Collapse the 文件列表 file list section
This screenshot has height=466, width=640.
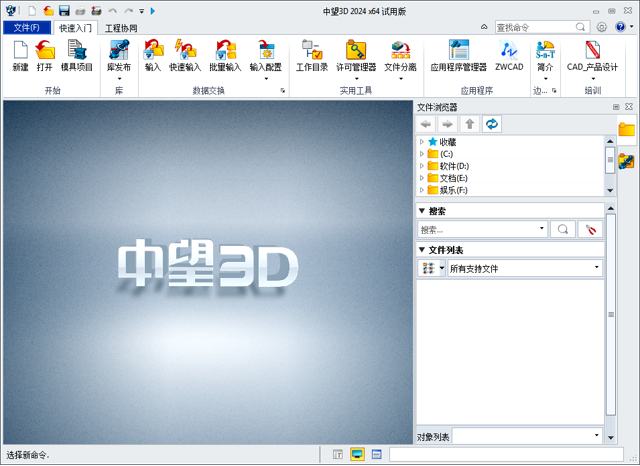(x=422, y=250)
